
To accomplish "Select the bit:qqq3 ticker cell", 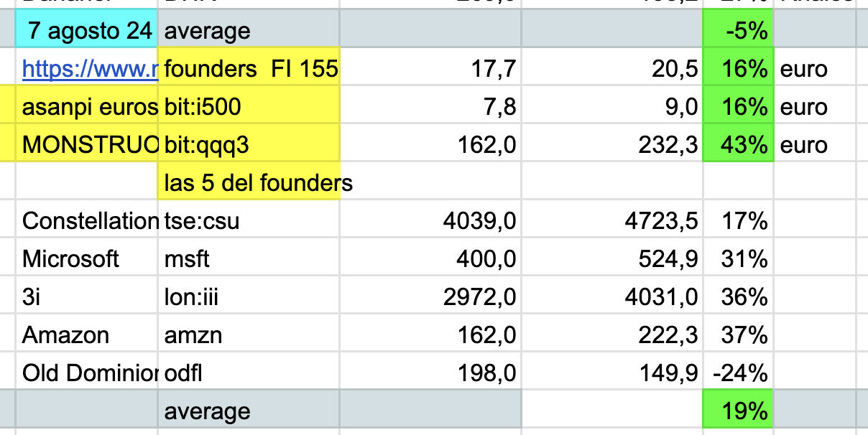I will pos(249,145).
